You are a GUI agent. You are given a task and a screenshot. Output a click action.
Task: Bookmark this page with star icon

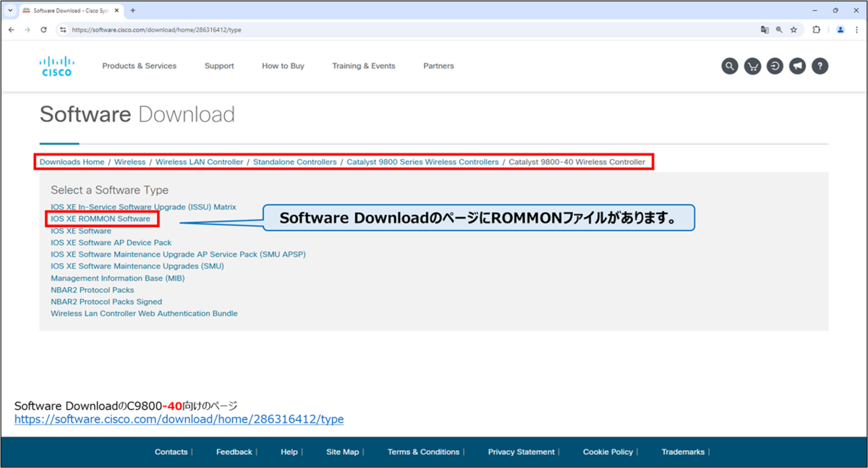tap(793, 30)
